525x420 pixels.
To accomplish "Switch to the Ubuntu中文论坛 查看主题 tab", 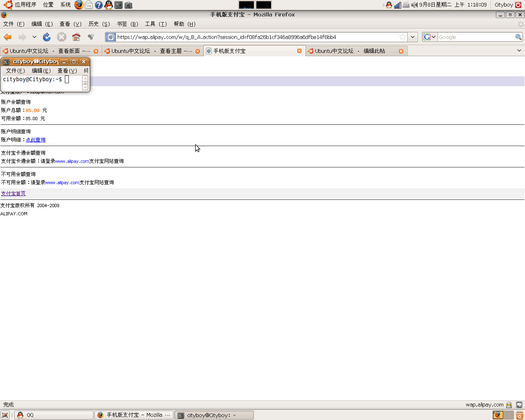I will [152, 51].
